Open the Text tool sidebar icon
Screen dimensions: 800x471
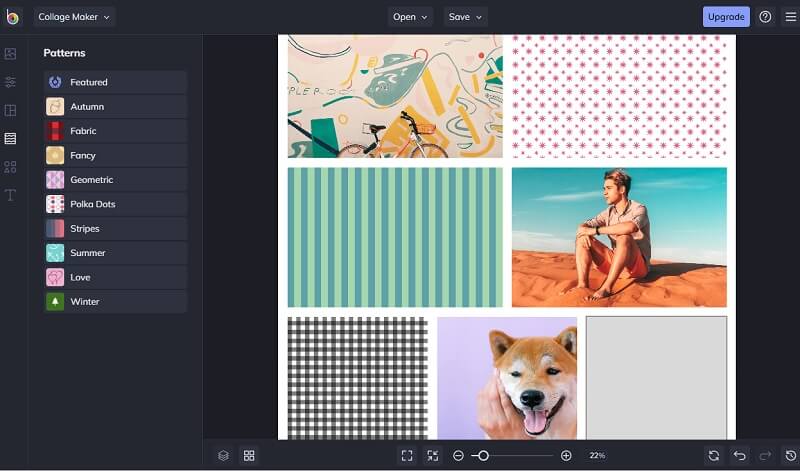tap(11, 195)
